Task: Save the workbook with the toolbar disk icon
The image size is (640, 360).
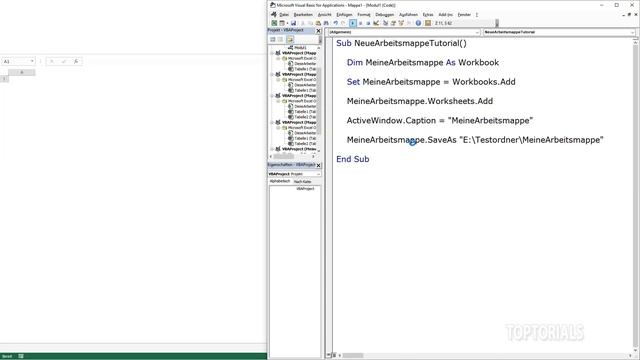Action: click(x=293, y=23)
